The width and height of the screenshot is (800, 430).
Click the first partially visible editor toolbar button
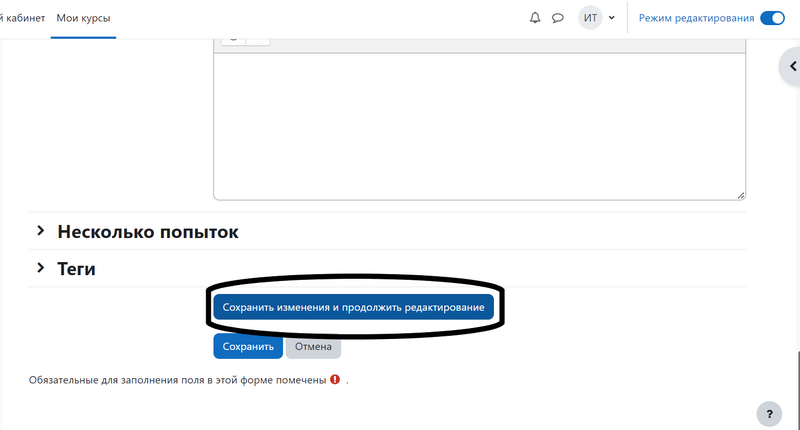pos(232,40)
